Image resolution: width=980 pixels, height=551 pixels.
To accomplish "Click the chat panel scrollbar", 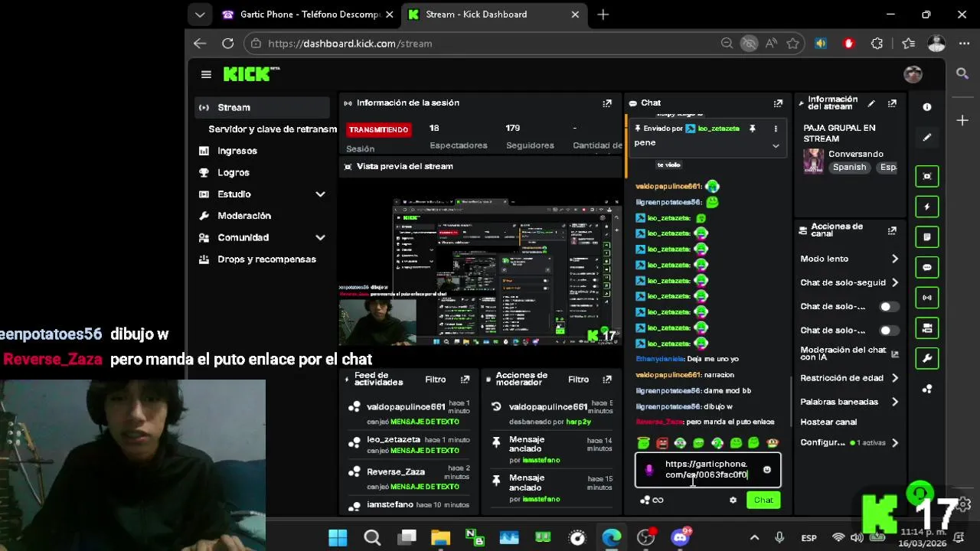I will point(791,402).
